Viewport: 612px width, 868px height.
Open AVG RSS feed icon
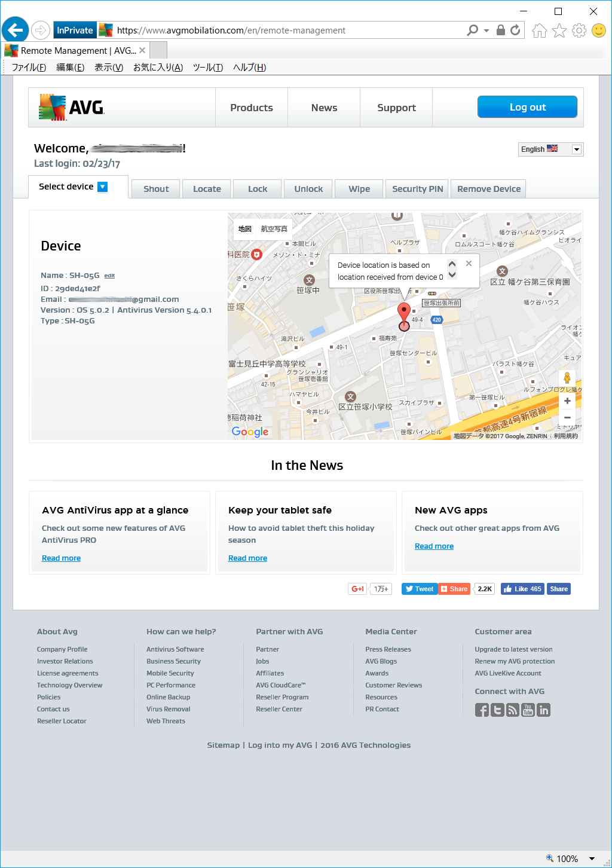(x=513, y=710)
